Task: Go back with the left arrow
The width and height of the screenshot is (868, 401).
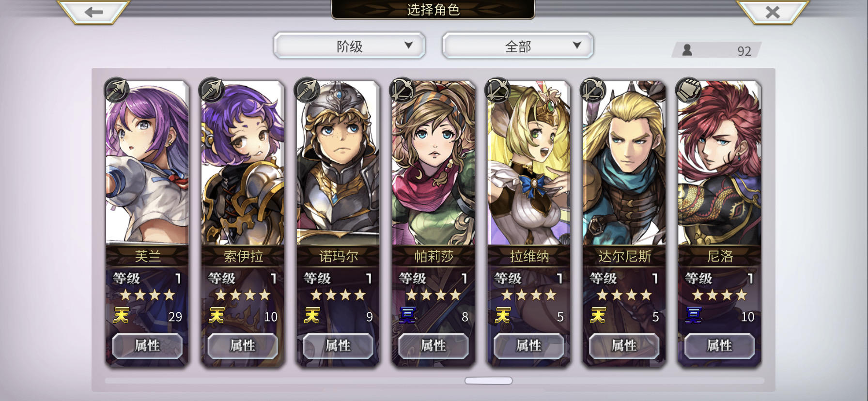Action: click(93, 12)
